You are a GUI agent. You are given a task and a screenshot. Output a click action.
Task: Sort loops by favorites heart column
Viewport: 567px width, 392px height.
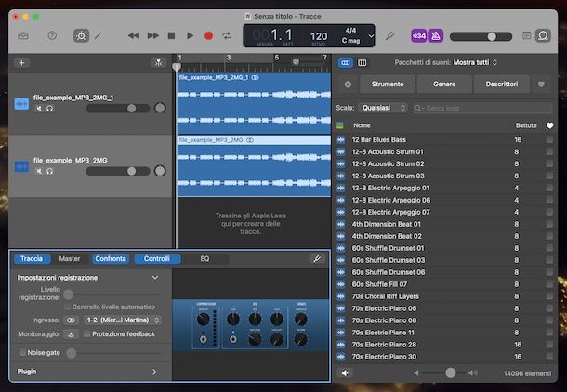click(549, 125)
